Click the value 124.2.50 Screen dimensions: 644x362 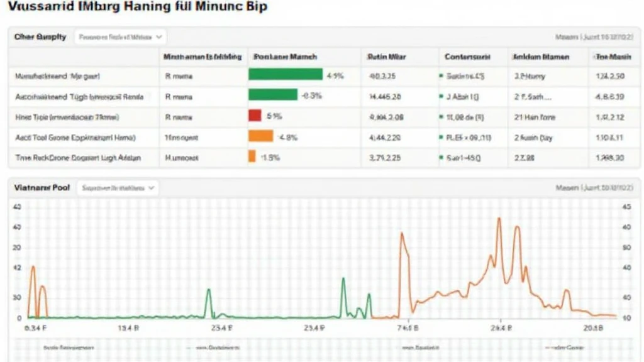click(610, 76)
